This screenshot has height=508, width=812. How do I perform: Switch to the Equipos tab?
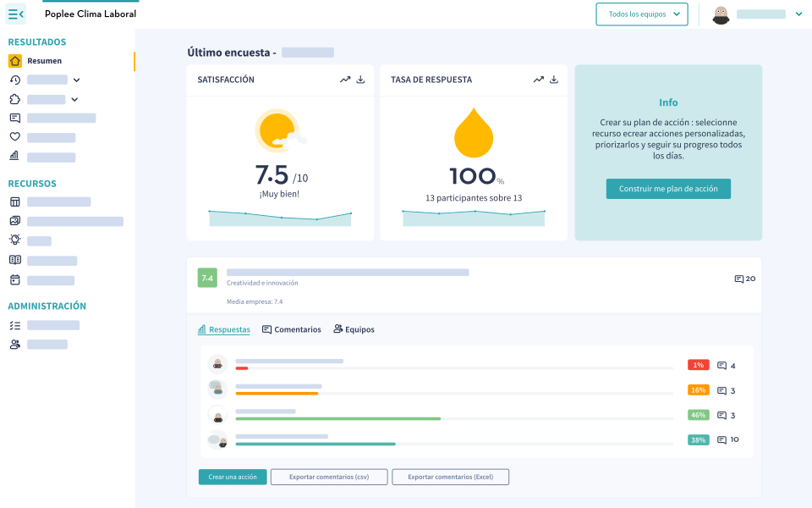click(x=353, y=329)
